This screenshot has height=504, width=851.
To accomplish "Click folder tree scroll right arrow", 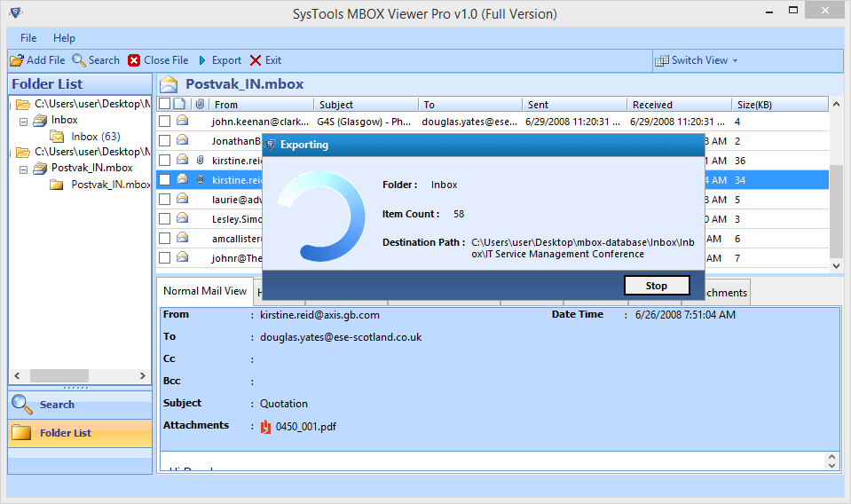I will [143, 375].
